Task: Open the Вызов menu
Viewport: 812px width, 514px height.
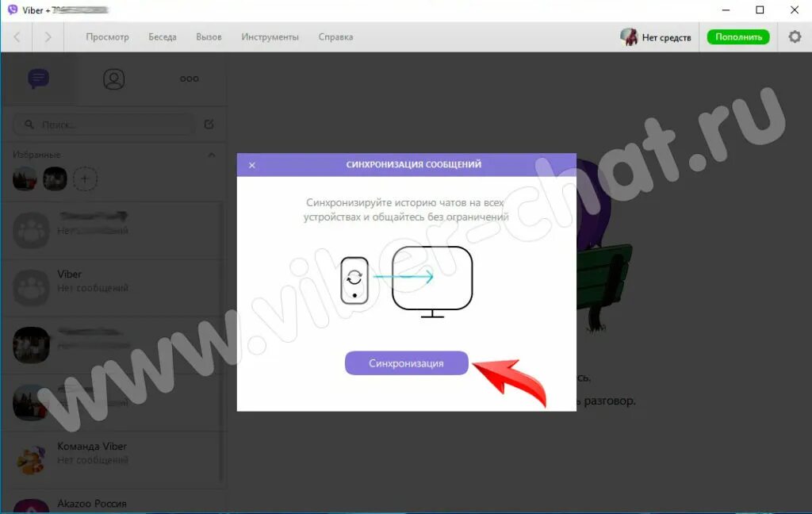Action: tap(209, 36)
